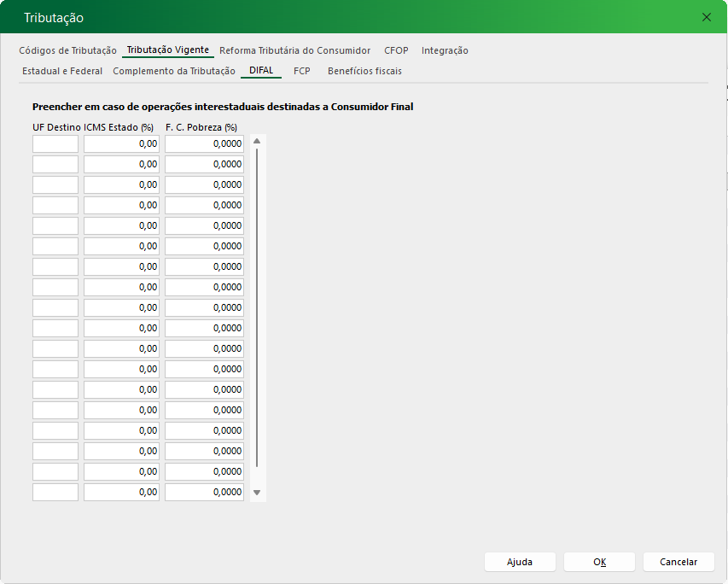
Task: Go to the Integração tab
Action: (x=445, y=50)
